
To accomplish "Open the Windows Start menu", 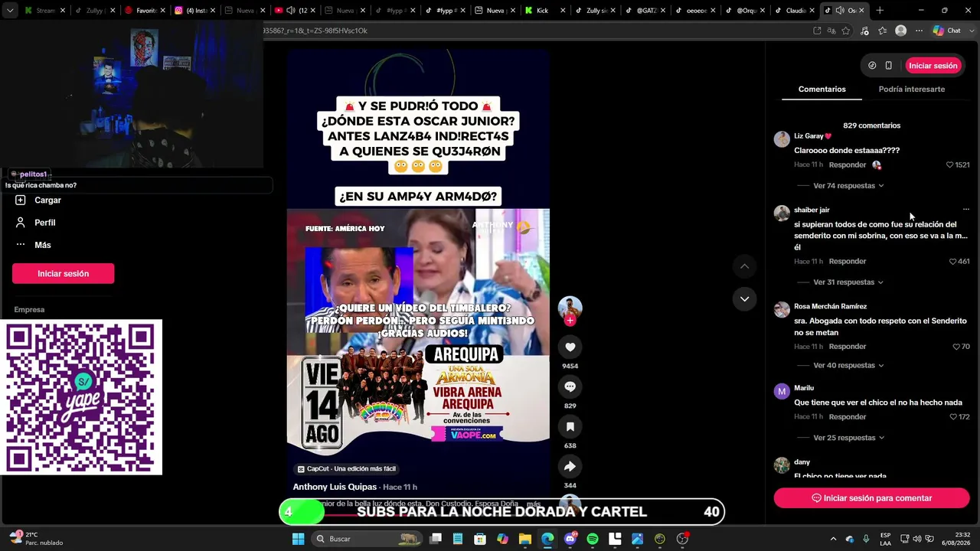I will [x=298, y=539].
